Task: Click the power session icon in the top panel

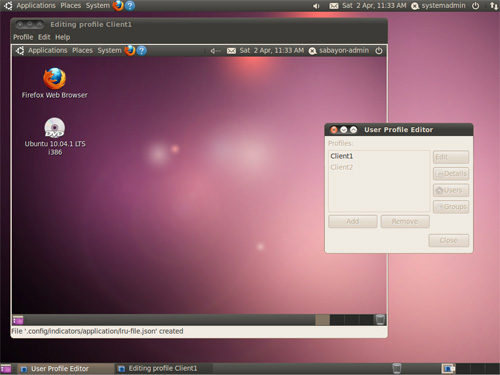Action: pyautogui.click(x=476, y=6)
